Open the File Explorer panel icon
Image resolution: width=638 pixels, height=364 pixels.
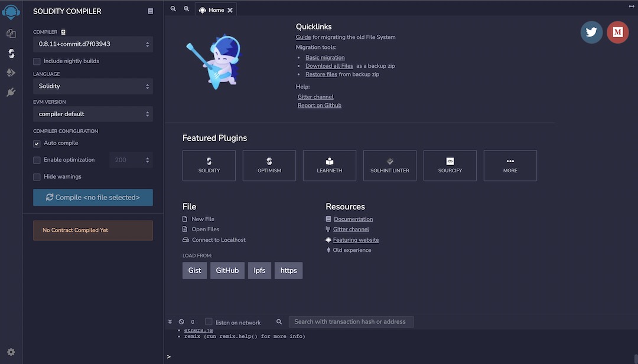[11, 34]
